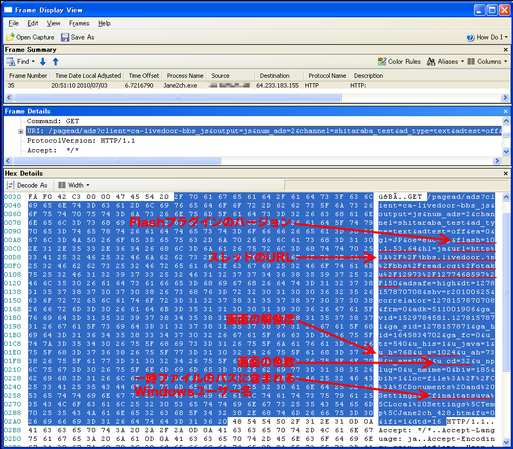
Task: Click the Open Capture folder icon
Action: [10, 37]
